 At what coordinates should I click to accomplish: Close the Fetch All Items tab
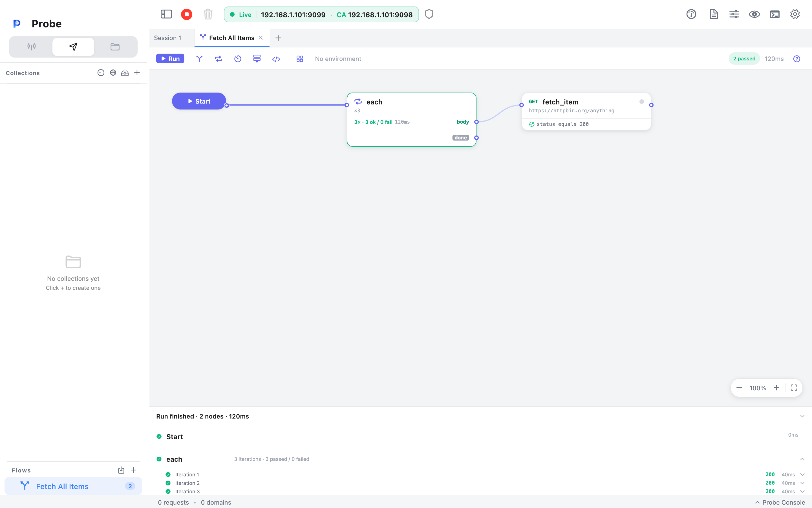tap(261, 38)
